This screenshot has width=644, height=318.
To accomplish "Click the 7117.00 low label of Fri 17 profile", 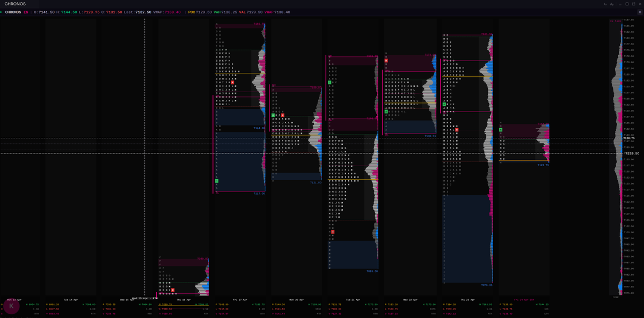I will pos(259,194).
